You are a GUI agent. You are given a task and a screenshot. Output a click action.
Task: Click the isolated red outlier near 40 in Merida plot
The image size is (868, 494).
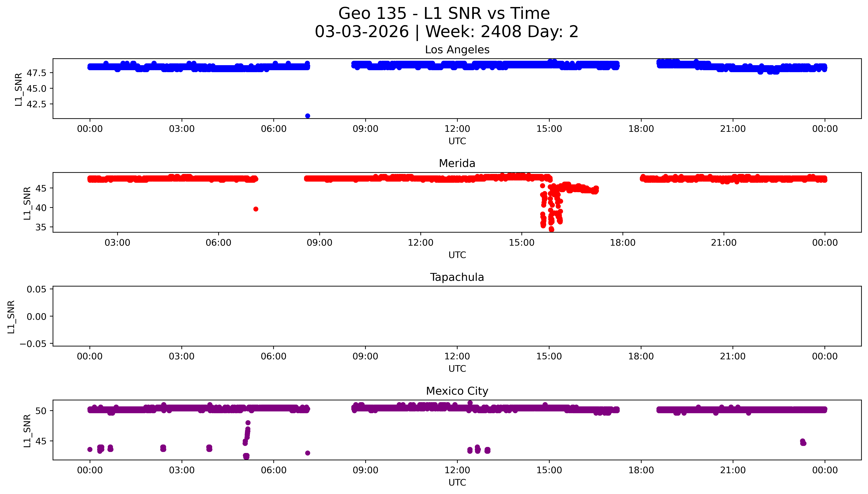click(256, 209)
